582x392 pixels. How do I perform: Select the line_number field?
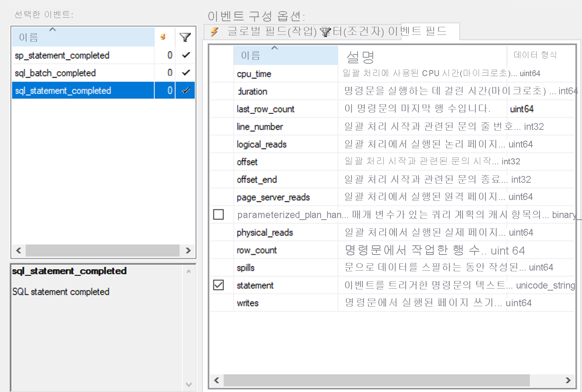click(260, 127)
